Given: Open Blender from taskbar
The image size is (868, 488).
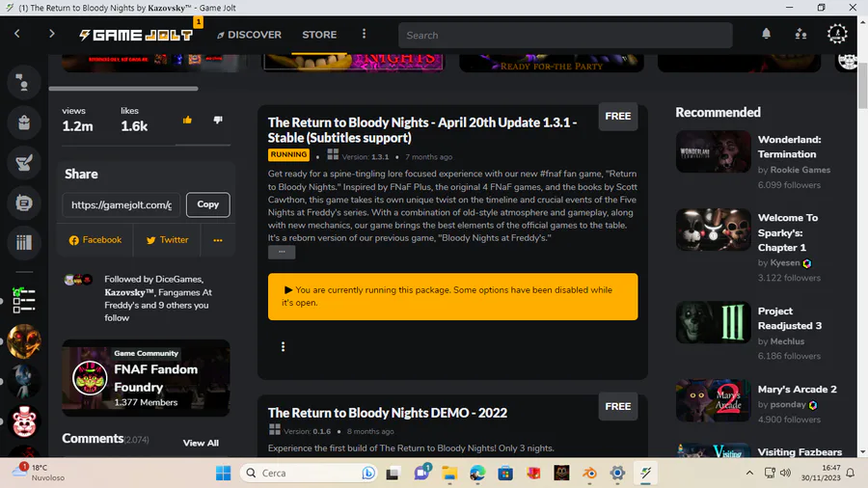Looking at the screenshot, I should [589, 474].
